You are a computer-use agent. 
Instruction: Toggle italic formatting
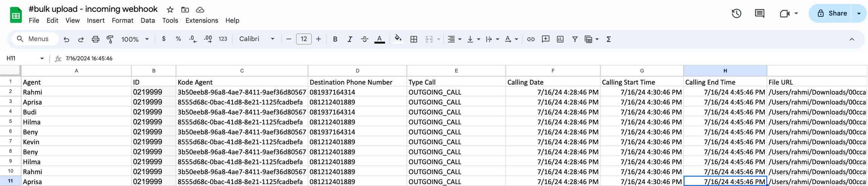click(x=350, y=39)
